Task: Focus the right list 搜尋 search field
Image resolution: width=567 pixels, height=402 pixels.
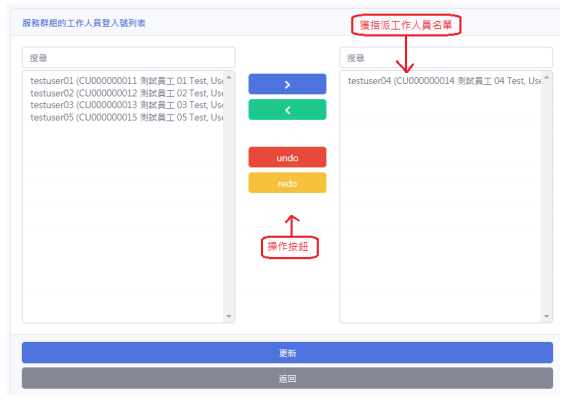Action: pyautogui.click(x=446, y=57)
